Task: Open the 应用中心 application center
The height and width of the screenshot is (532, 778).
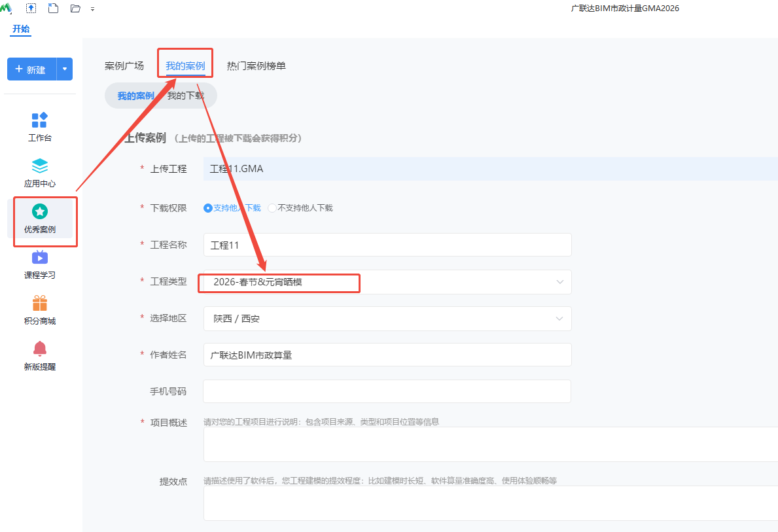Action: [39, 171]
